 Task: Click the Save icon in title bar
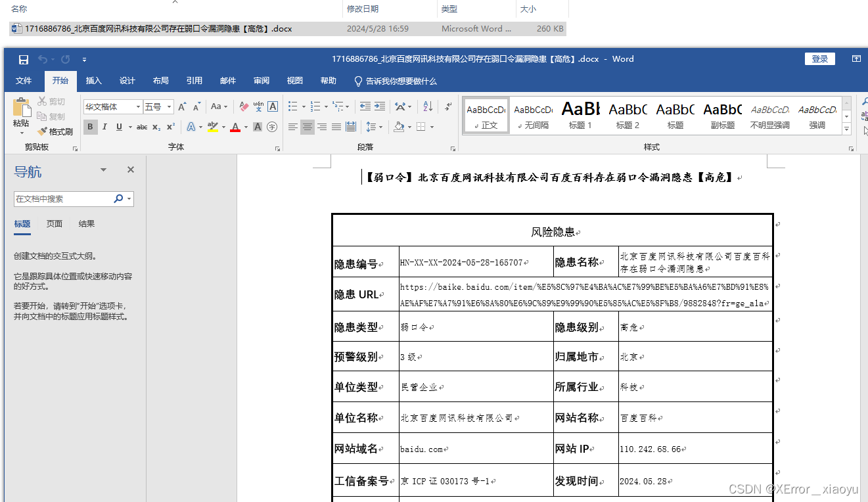(24, 59)
